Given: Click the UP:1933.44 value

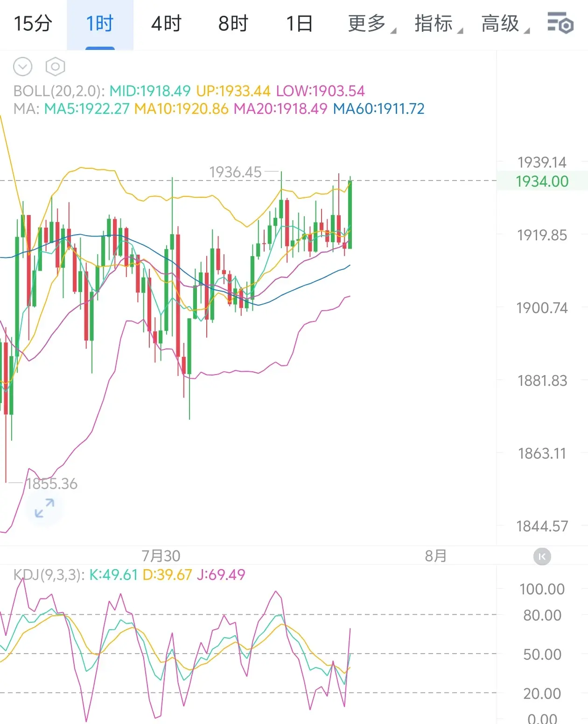Looking at the screenshot, I should pos(233,91).
